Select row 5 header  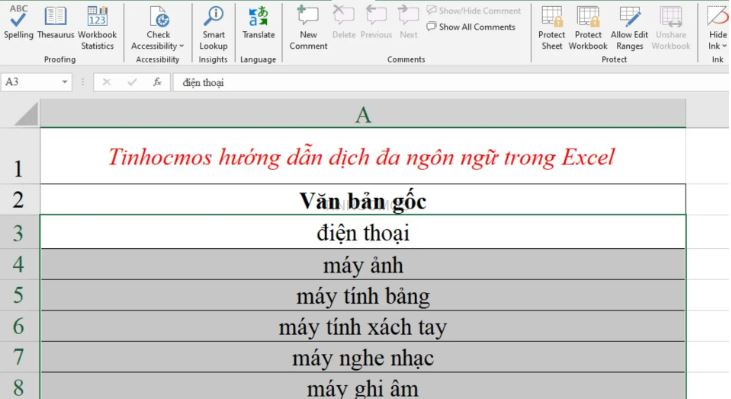(x=19, y=295)
